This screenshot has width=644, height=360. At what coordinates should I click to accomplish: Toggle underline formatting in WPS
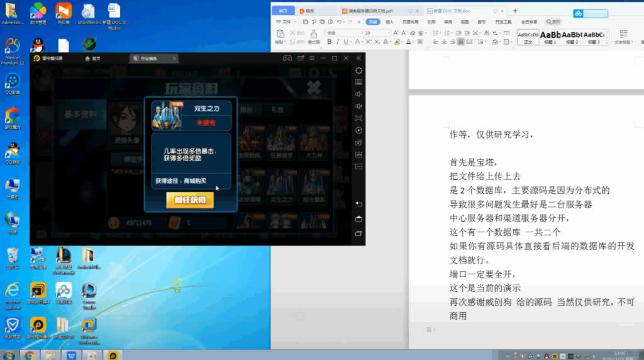pos(346,42)
